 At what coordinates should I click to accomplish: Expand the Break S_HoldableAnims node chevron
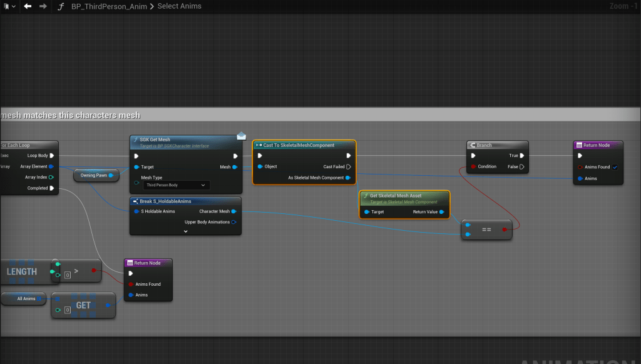coord(185,231)
